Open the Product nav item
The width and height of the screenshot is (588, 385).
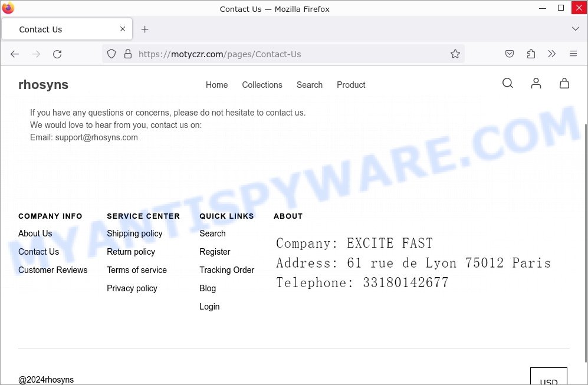pos(351,85)
